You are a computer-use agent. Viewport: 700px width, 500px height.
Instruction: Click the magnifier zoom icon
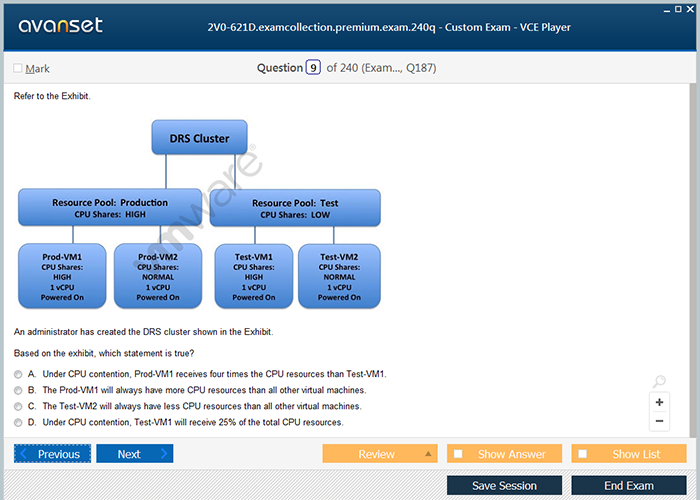(659, 381)
